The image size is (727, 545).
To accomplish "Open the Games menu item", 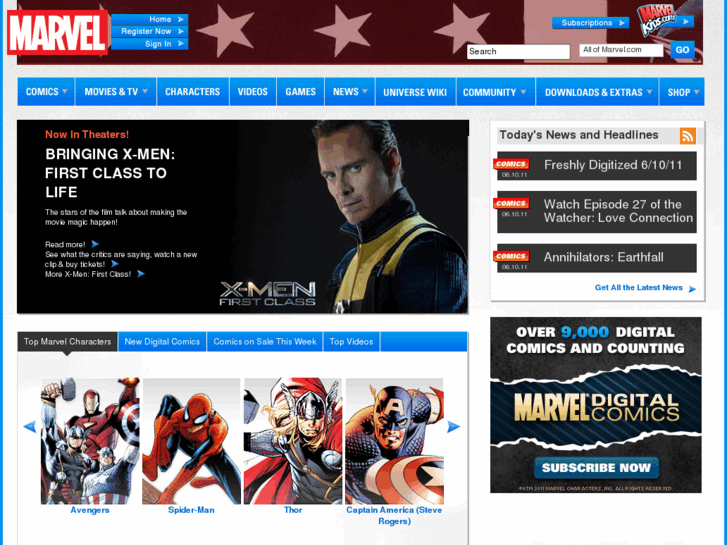I will 300,92.
